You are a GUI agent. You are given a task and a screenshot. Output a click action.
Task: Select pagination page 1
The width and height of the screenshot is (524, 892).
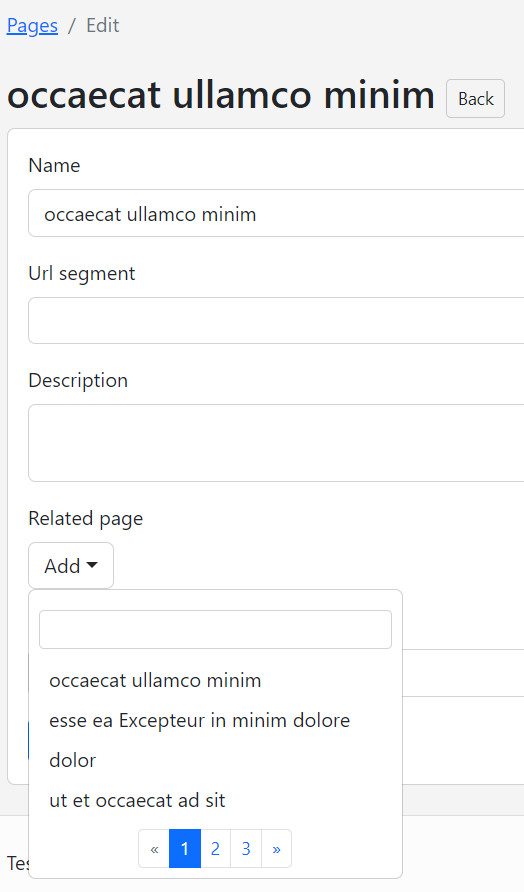pos(185,849)
